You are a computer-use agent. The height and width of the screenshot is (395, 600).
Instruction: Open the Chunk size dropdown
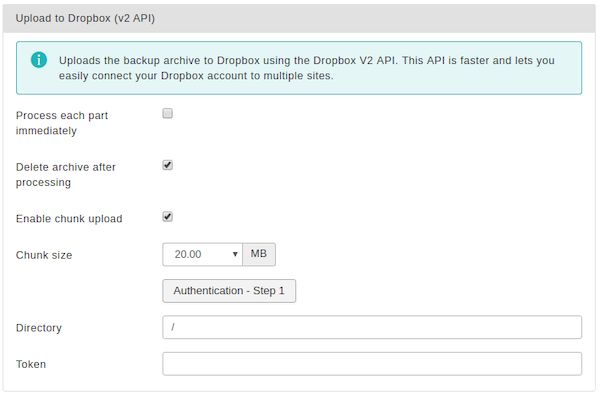click(202, 254)
